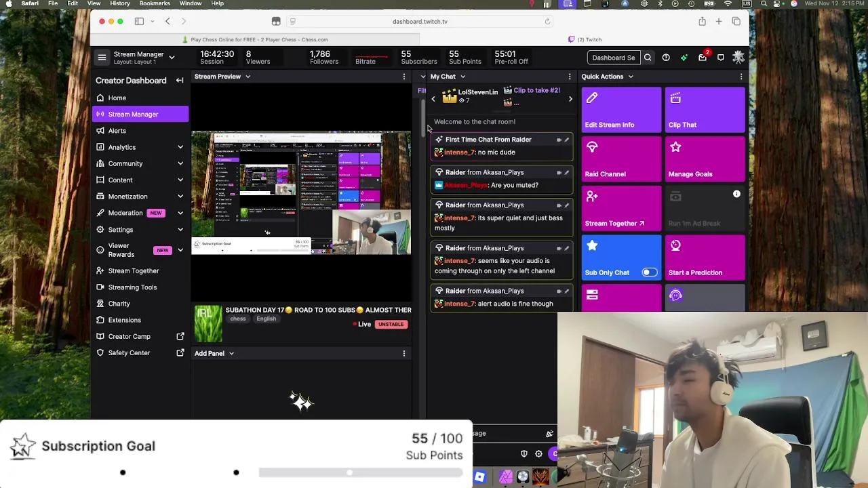Screen dimensions: 868x488
Task: Click the ad break info icon
Action: (736, 195)
